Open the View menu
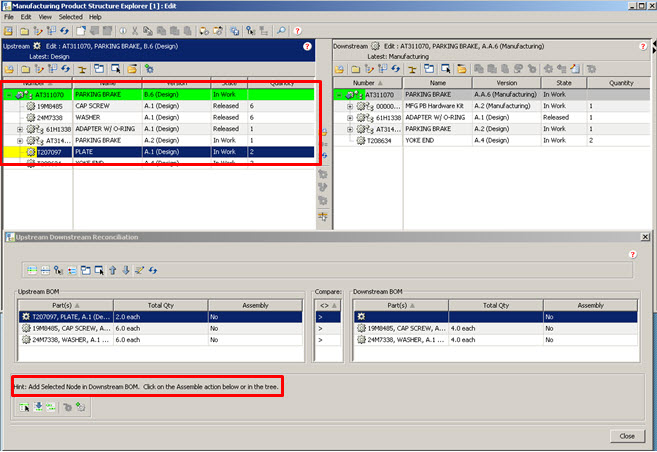The width and height of the screenshot is (657, 452). pyautogui.click(x=45, y=17)
